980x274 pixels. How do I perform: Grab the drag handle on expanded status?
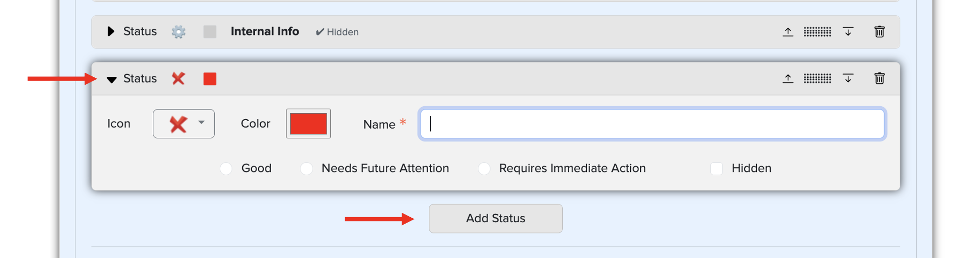[x=817, y=78]
